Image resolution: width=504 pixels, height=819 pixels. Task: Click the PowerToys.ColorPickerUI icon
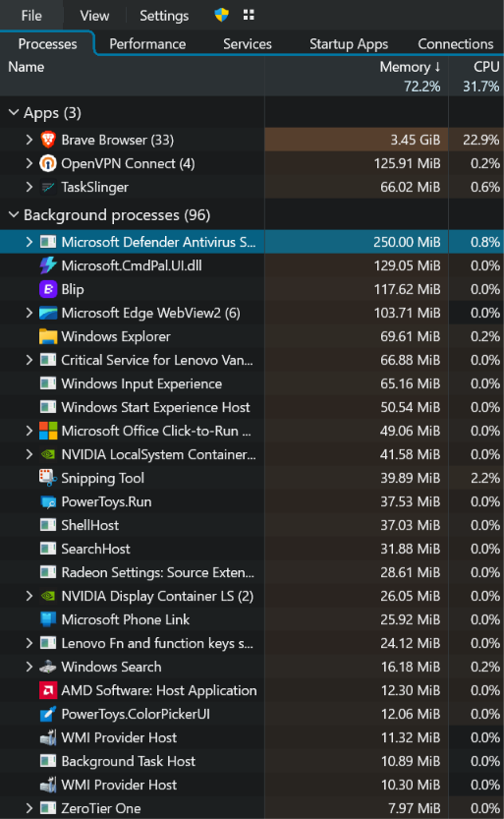click(48, 714)
